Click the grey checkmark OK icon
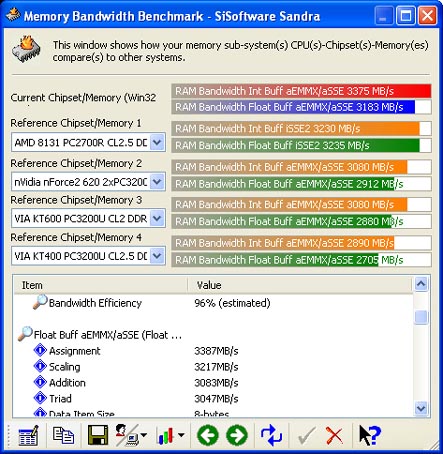The height and width of the screenshot is (454, 443). 306,436
